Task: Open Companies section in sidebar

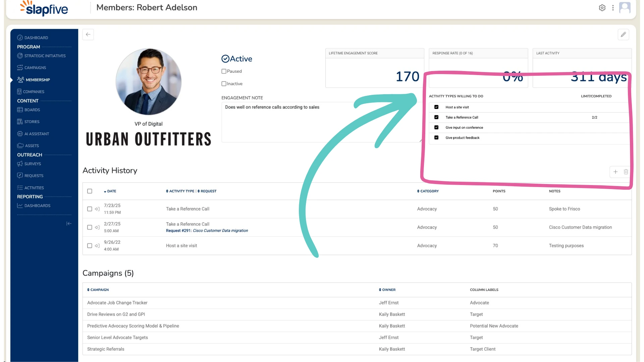Action: tap(31, 92)
